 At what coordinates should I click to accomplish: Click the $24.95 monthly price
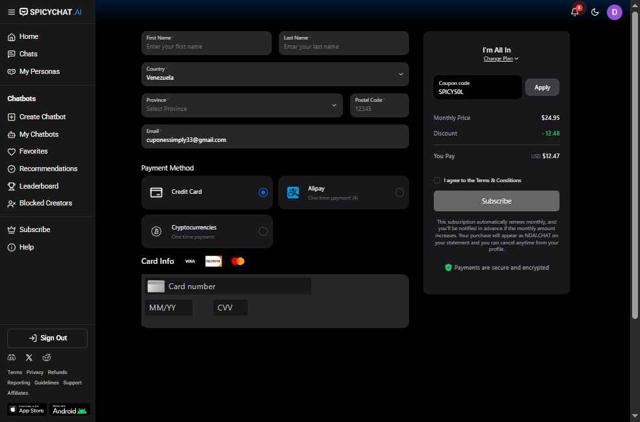click(550, 118)
